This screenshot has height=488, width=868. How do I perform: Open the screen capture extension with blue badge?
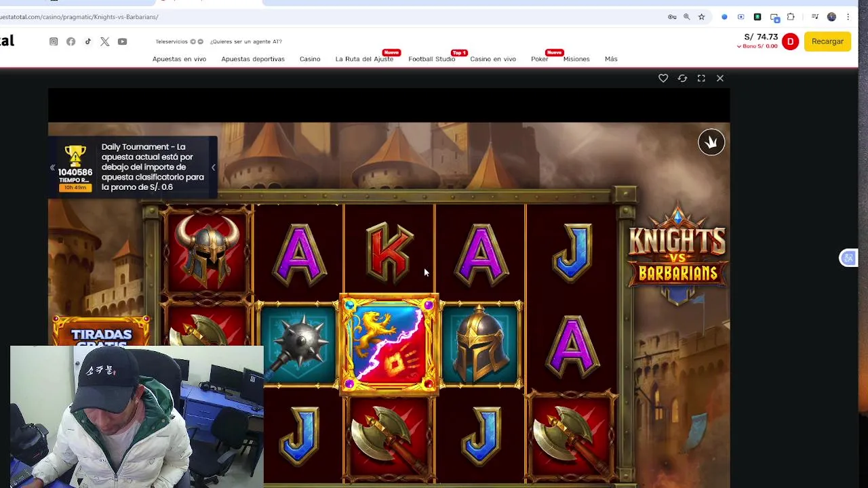coord(774,17)
